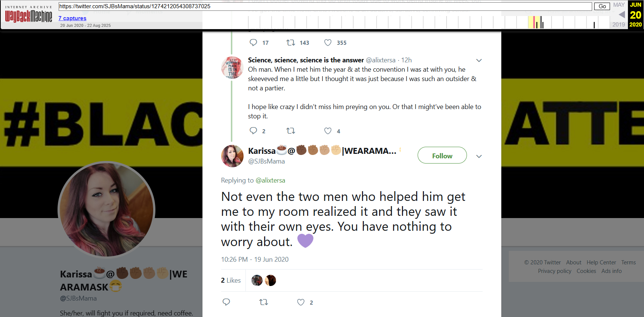Go to the previous capture month arrow
The height and width of the screenshot is (317, 644).
[622, 15]
